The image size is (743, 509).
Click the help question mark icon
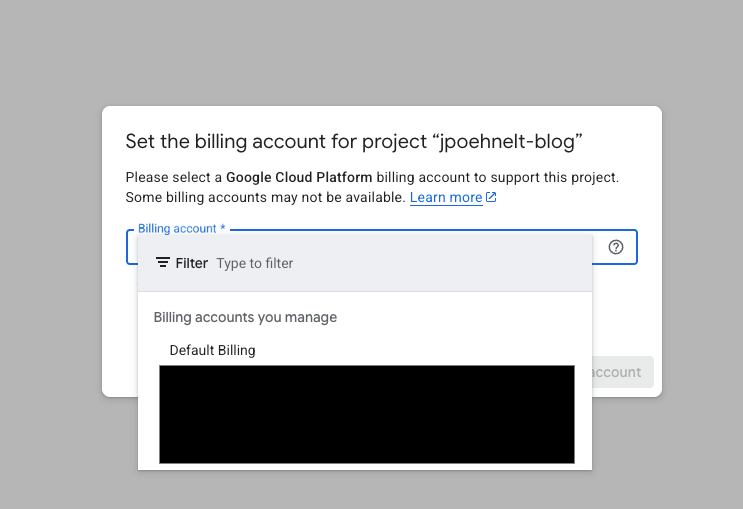click(616, 247)
